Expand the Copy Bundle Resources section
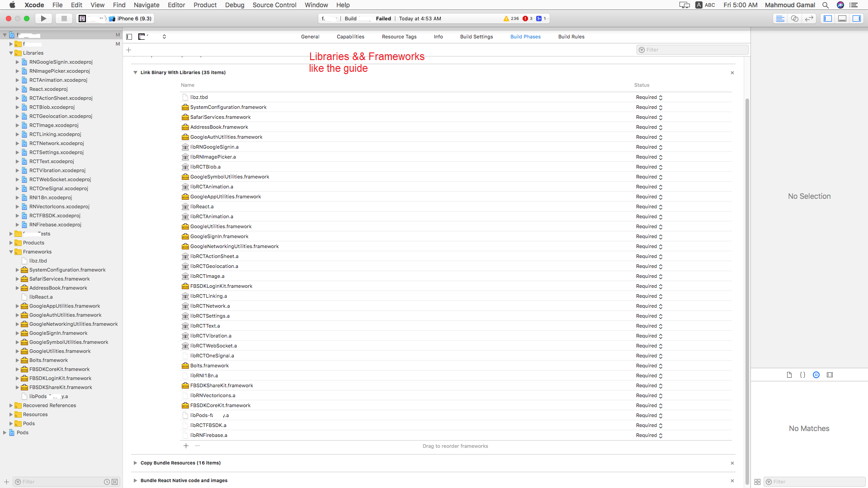This screenshot has width=868, height=488. (x=135, y=463)
